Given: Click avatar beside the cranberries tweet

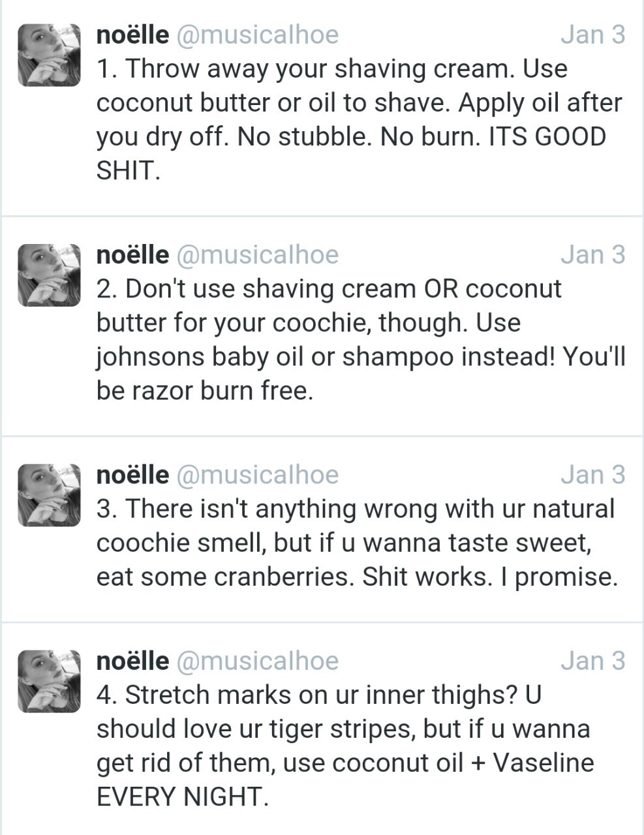Looking at the screenshot, I should click(x=49, y=495).
